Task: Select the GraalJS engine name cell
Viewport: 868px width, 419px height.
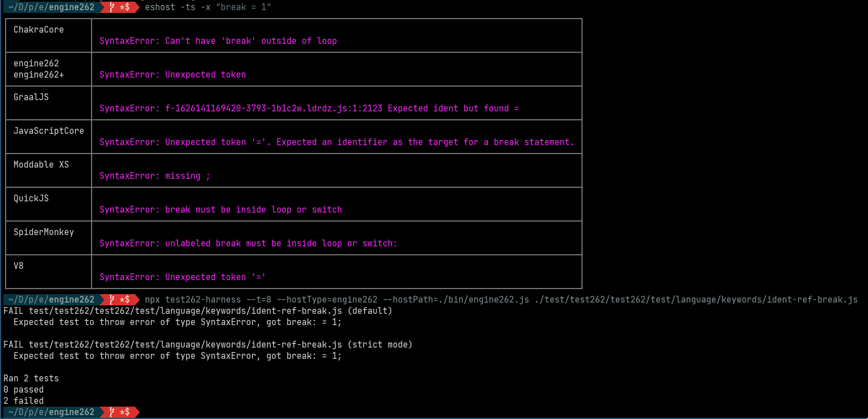Action: 48,103
